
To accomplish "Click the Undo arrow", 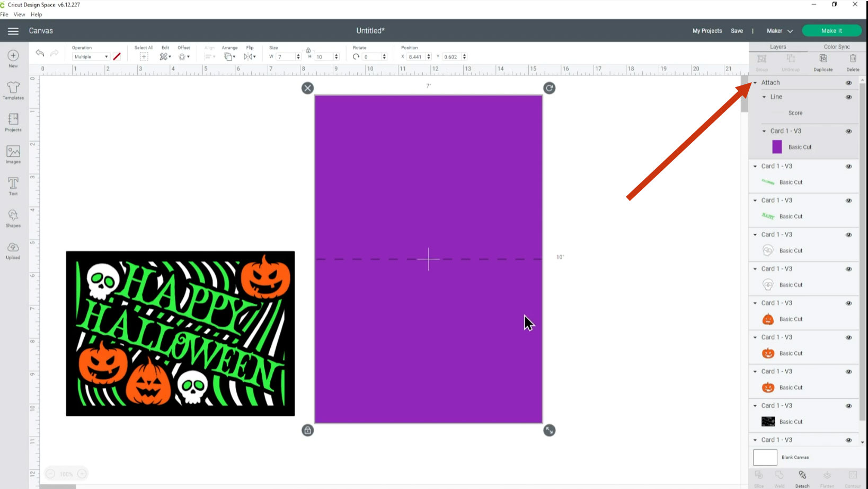I will 40,53.
